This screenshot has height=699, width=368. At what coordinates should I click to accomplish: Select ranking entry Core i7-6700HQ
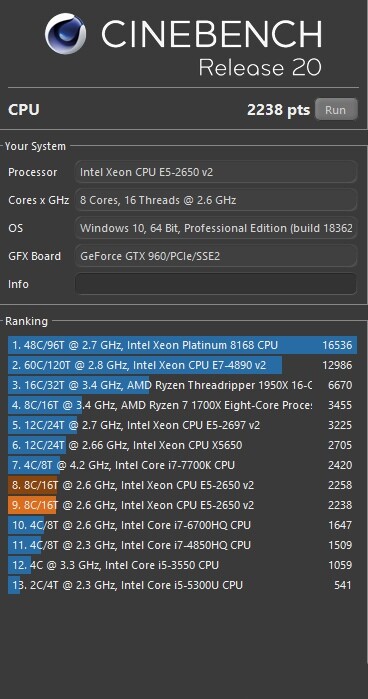(x=182, y=525)
